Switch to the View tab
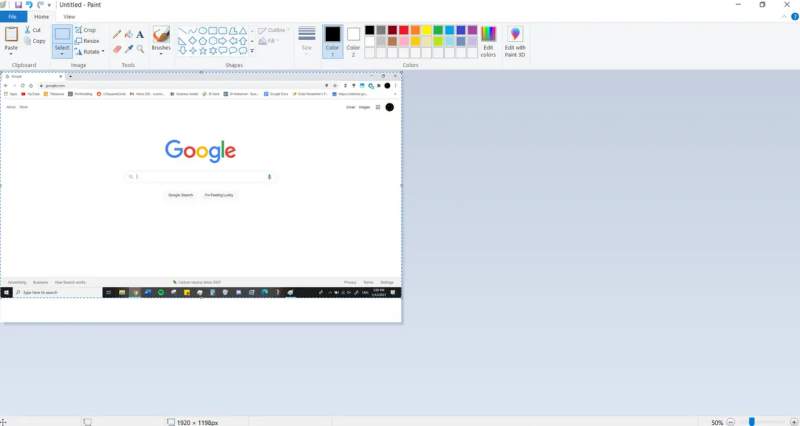 tap(69, 17)
